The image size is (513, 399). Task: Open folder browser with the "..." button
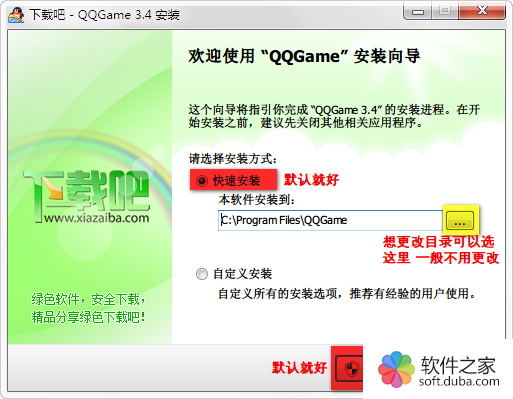tap(460, 220)
